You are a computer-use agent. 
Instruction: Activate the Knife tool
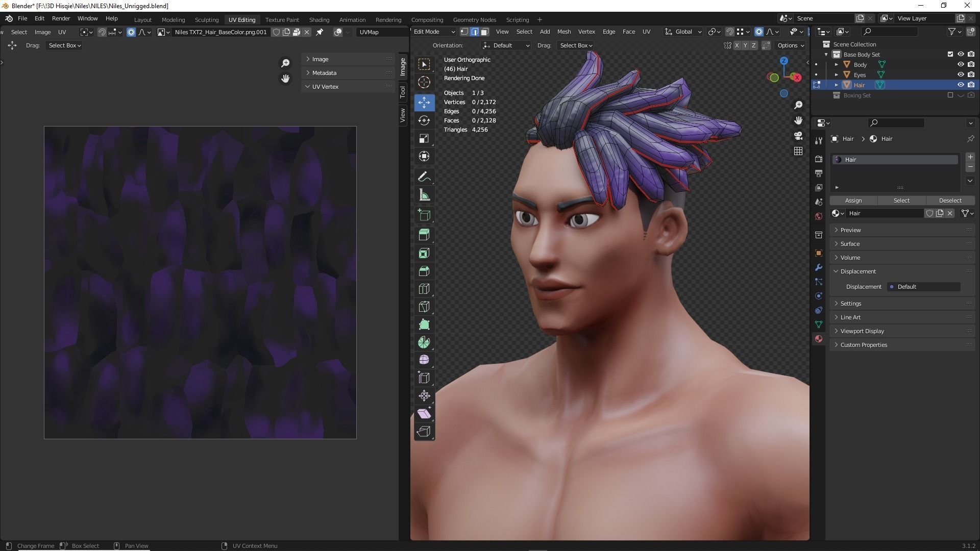(x=424, y=307)
